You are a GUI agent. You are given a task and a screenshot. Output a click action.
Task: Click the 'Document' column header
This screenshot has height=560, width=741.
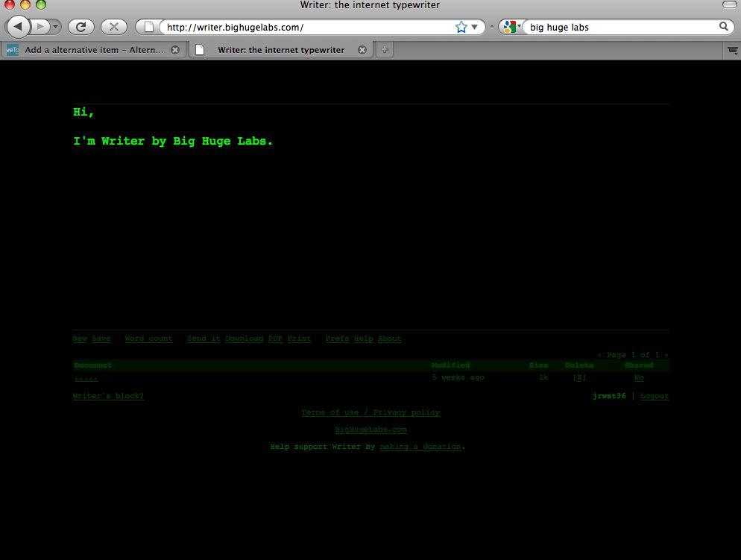(x=93, y=365)
